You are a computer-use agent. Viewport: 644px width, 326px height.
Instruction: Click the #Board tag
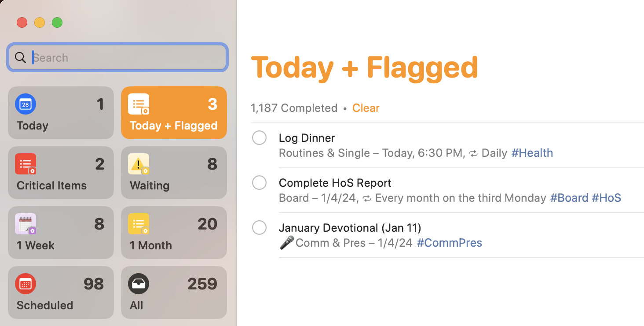[x=569, y=198]
